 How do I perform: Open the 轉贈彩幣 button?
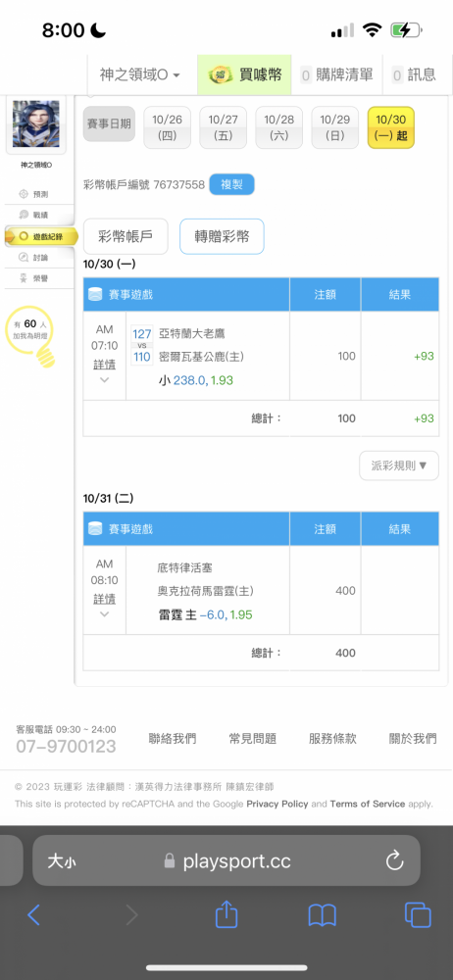click(222, 236)
